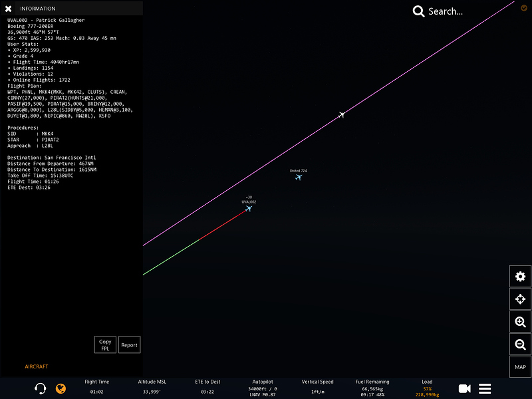
Task: Click the ETE Dest: 03:26 line
Action: (x=29, y=188)
